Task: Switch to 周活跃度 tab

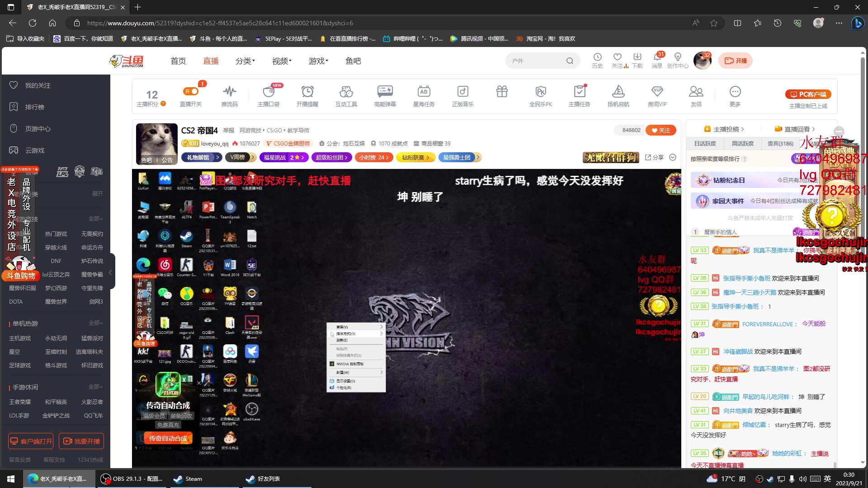Action: [743, 143]
